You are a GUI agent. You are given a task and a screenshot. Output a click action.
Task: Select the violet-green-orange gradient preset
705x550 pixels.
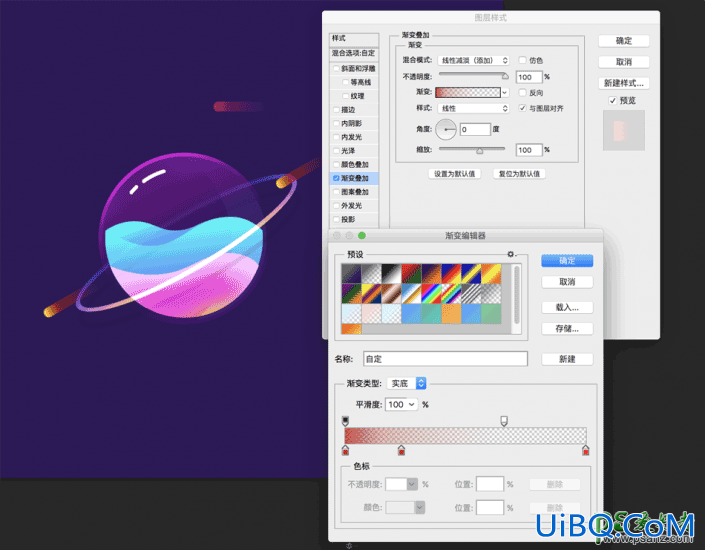click(351, 294)
